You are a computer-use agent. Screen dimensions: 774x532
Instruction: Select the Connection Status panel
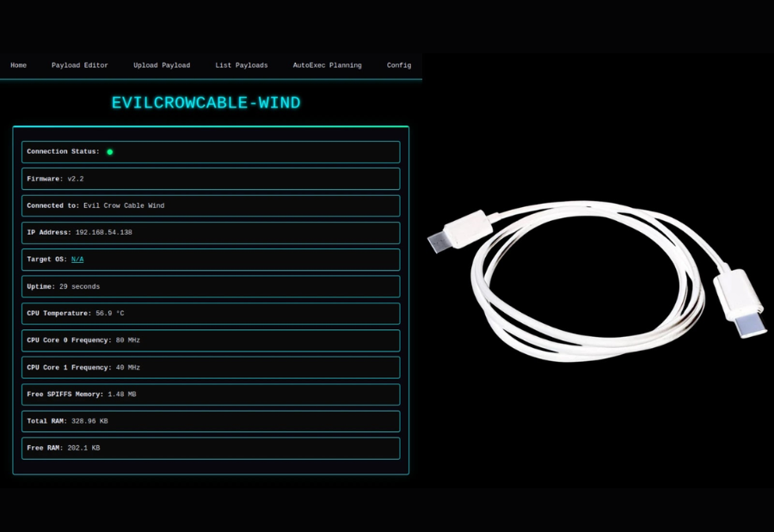[x=211, y=151]
